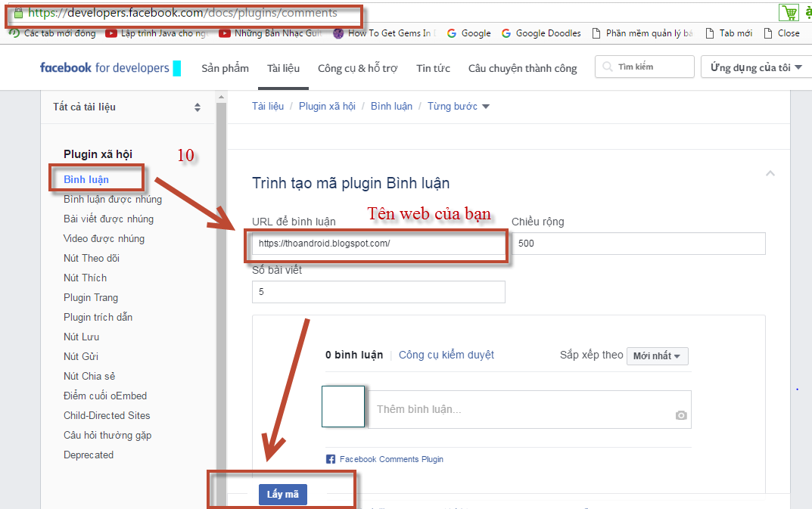812x509 pixels.
Task: Go to Plugin xã hội breadcrumb link
Action: click(327, 106)
